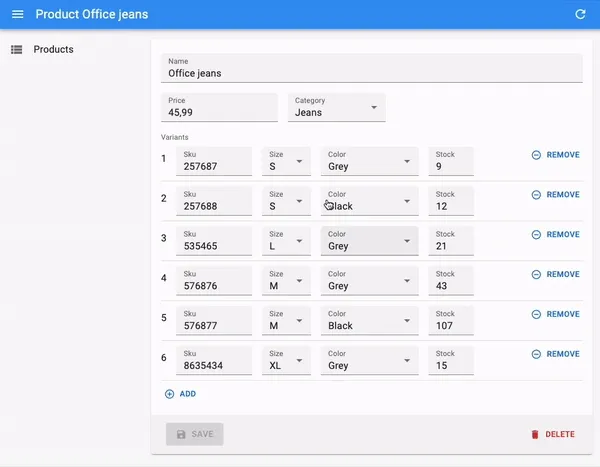This screenshot has height=467, width=600.
Task: Click the Name field containing Office jeans
Action: (x=370, y=72)
